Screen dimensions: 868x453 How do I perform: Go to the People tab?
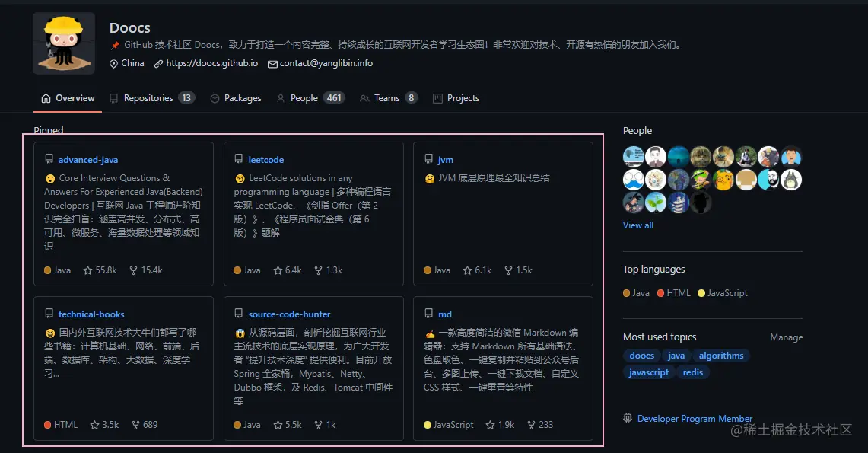coord(310,98)
